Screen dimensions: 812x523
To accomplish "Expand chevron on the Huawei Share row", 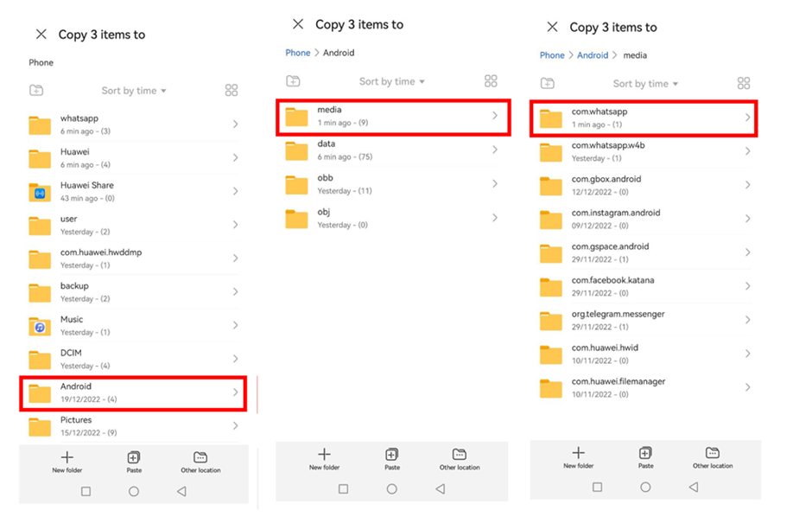I will (236, 191).
